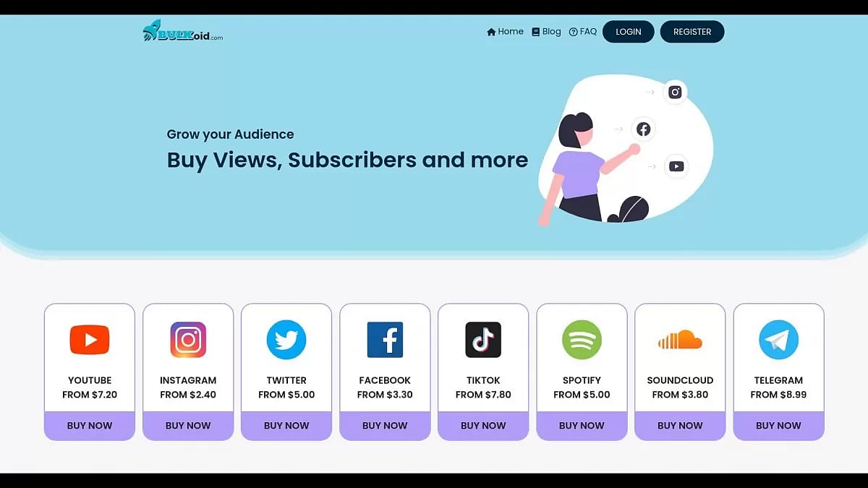Open the FAQ page
The width and height of the screenshot is (868, 488).
(x=582, y=31)
